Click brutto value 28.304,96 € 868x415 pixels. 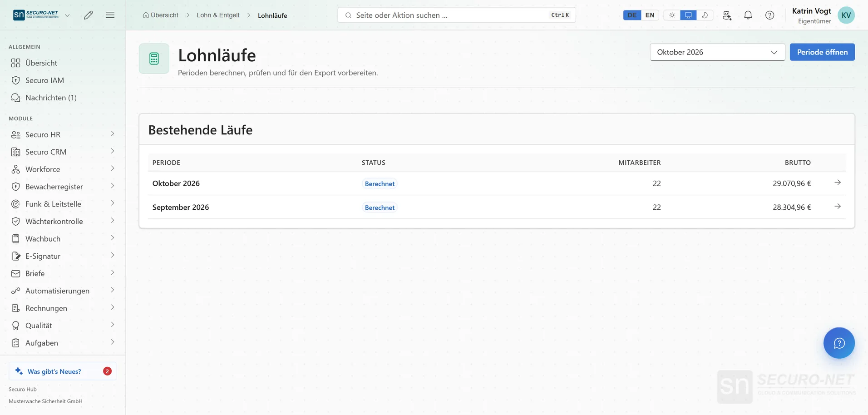pyautogui.click(x=792, y=207)
